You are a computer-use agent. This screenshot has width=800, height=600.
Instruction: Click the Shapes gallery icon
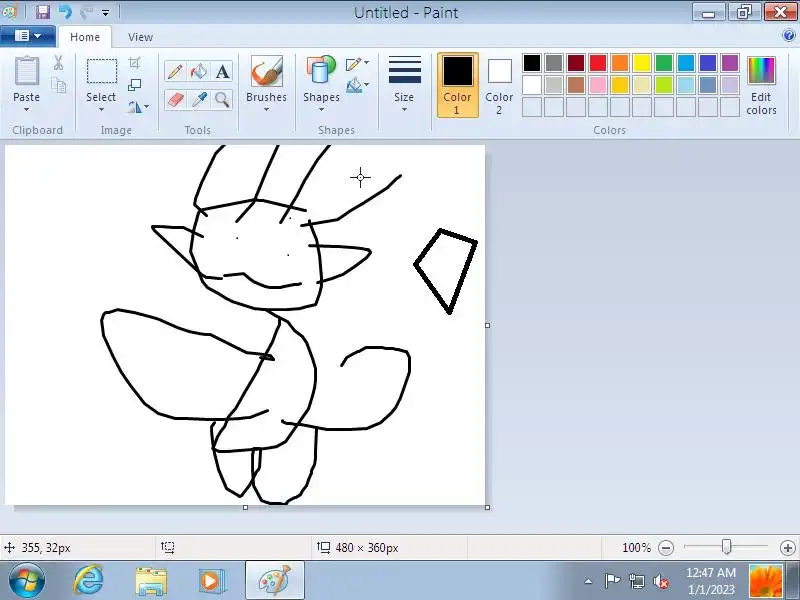[x=321, y=70]
